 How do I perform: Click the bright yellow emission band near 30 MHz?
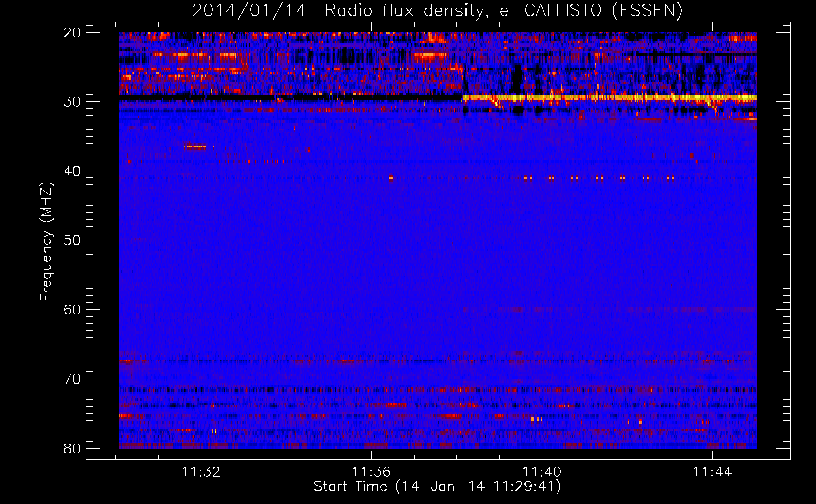pyautogui.click(x=610, y=98)
